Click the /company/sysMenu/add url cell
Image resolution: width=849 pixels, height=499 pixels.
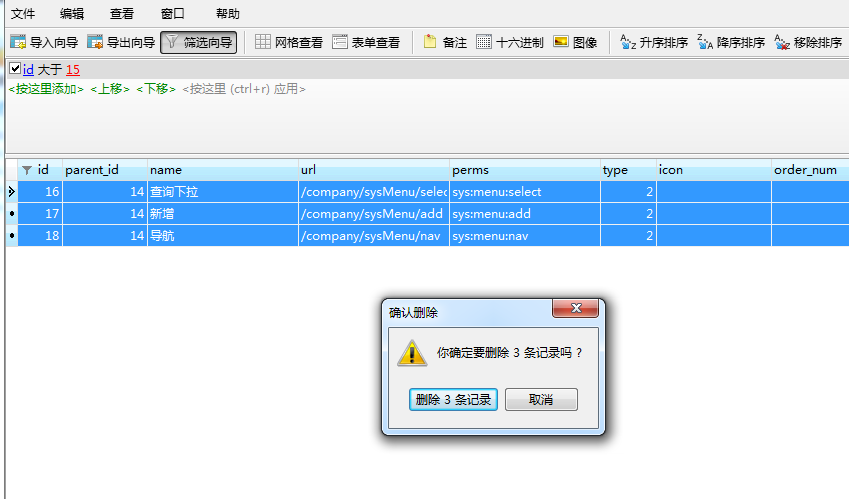[374, 214]
